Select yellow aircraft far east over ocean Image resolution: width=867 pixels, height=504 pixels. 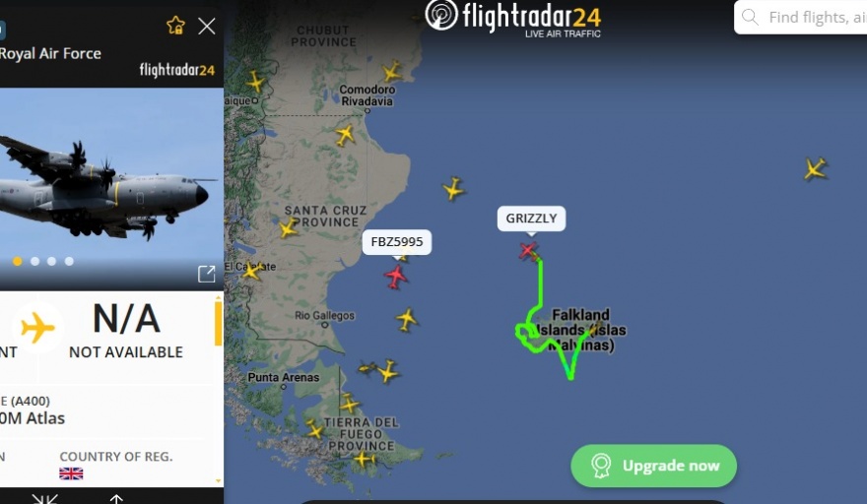click(815, 168)
